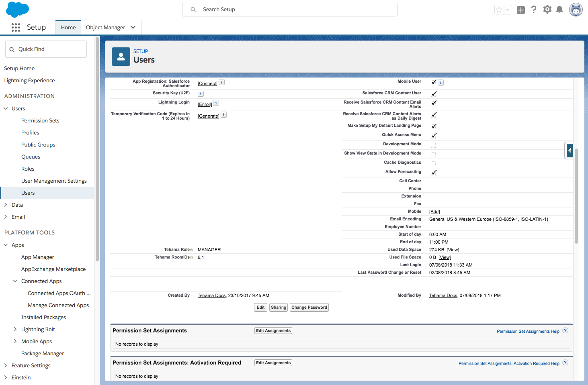The width and height of the screenshot is (588, 385).
Task: Expand the Data section in sidebar
Action: tap(6, 205)
